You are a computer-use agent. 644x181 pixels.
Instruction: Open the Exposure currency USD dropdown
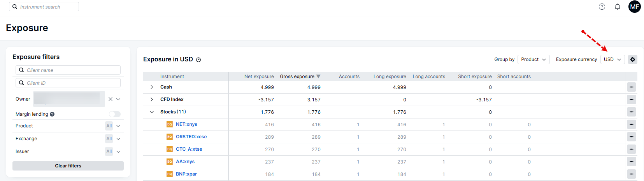point(612,59)
